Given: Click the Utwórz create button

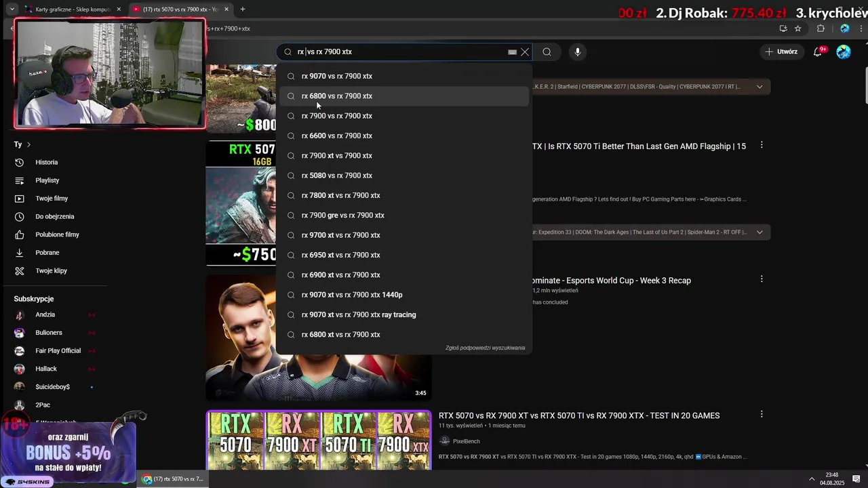Looking at the screenshot, I should click(781, 52).
